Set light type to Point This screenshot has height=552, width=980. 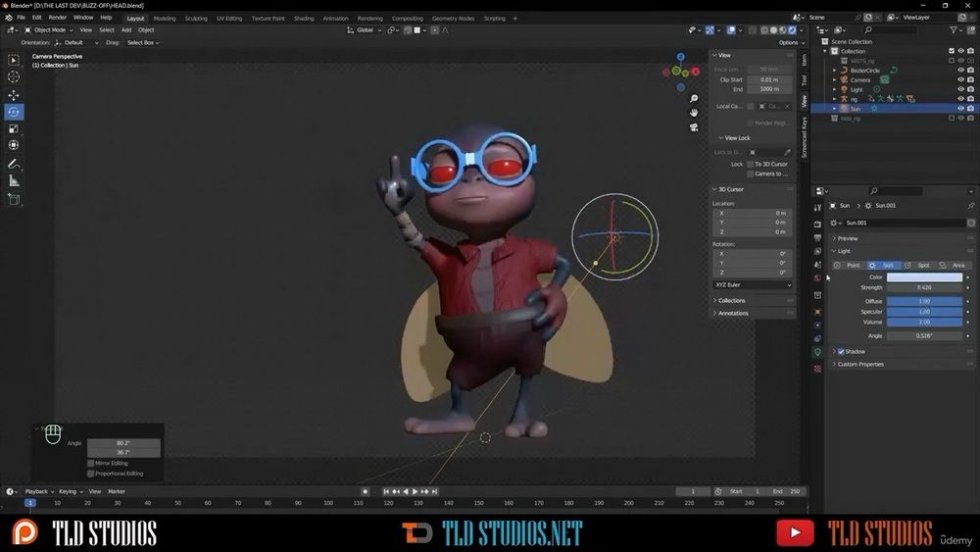point(848,265)
